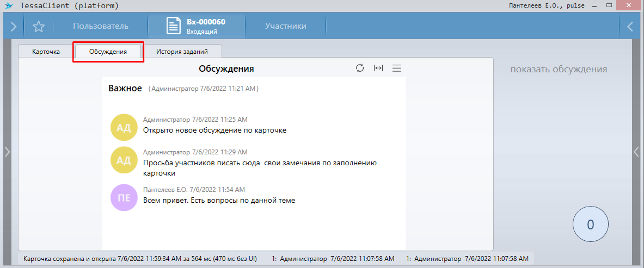Open the История заданий tab
644x268 pixels.
pos(182,52)
